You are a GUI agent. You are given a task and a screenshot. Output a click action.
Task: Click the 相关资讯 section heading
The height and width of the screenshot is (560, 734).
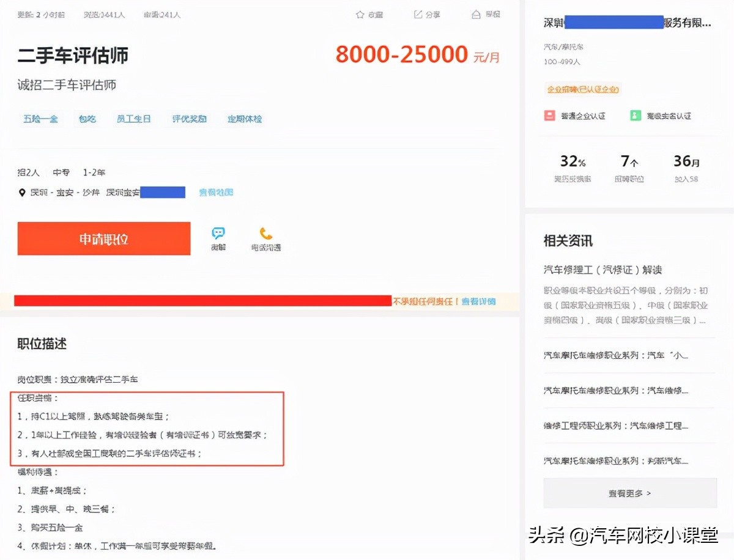pos(568,240)
